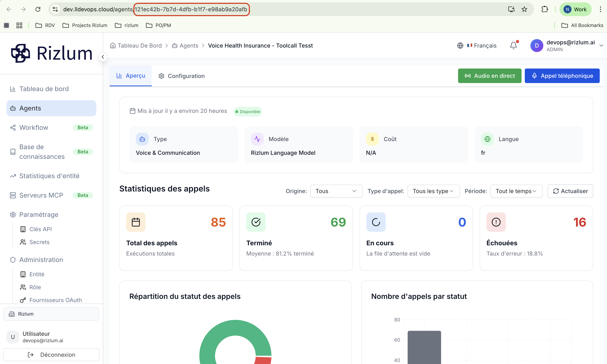Open Serveurs MCP in sidebar
The height and width of the screenshot is (364, 607).
coord(51,195)
